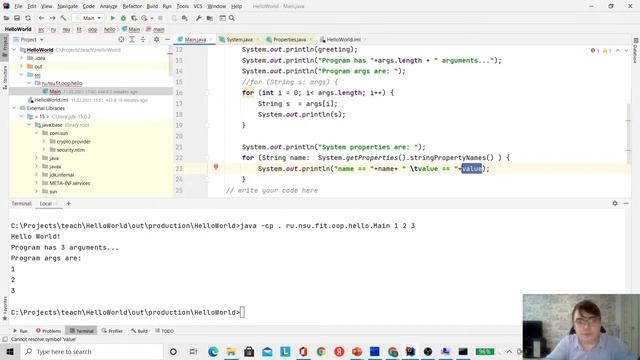Click the Project tree vertical scrollbar
This screenshot has height=360, width=640.
[x=171, y=61]
